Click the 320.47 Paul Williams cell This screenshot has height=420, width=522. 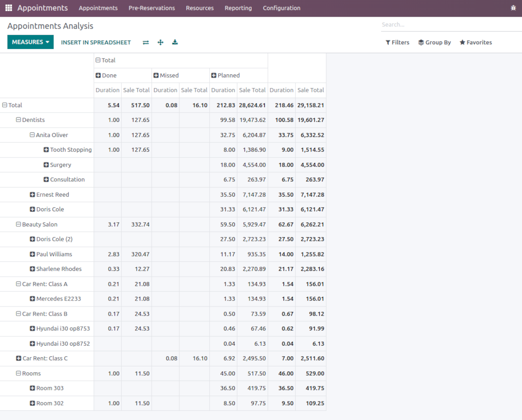[136, 254]
